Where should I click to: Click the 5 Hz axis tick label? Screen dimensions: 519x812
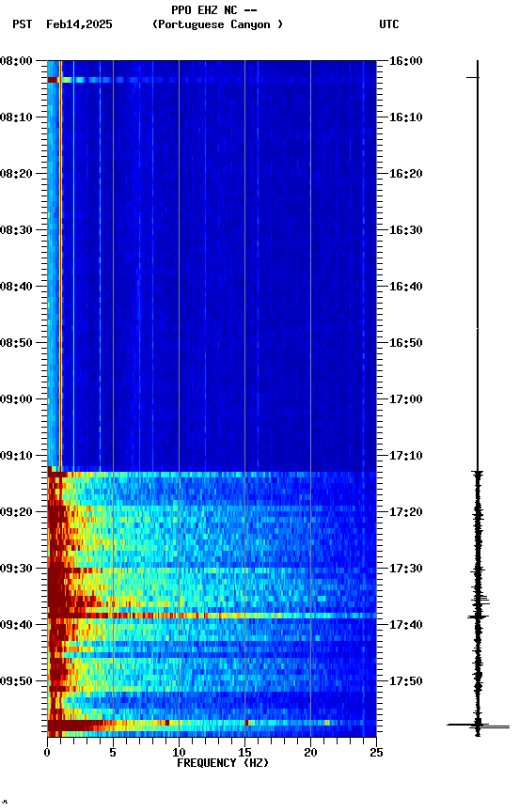[113, 754]
